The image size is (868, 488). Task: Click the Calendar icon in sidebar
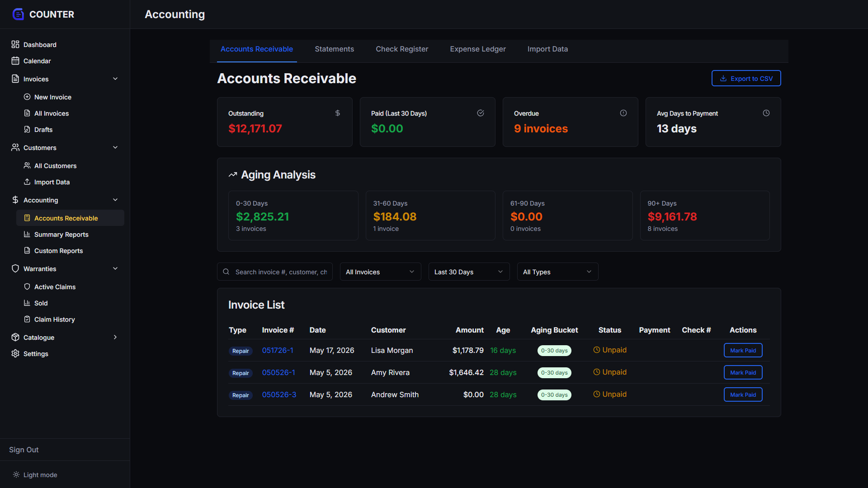15,61
